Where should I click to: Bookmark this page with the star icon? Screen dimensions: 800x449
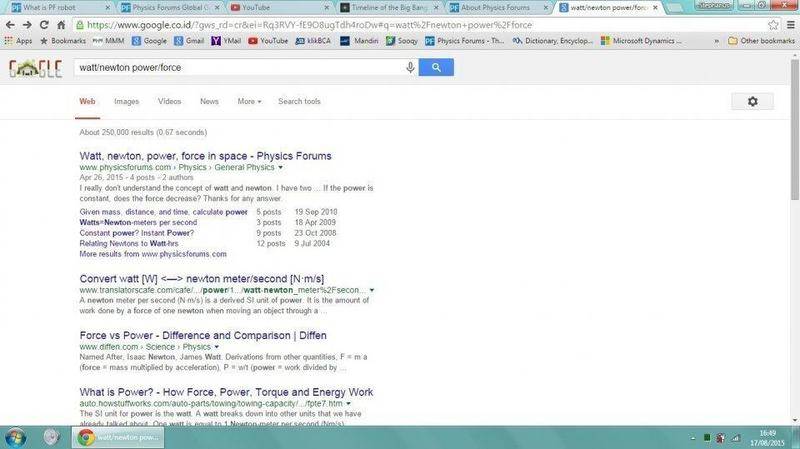tap(773, 24)
